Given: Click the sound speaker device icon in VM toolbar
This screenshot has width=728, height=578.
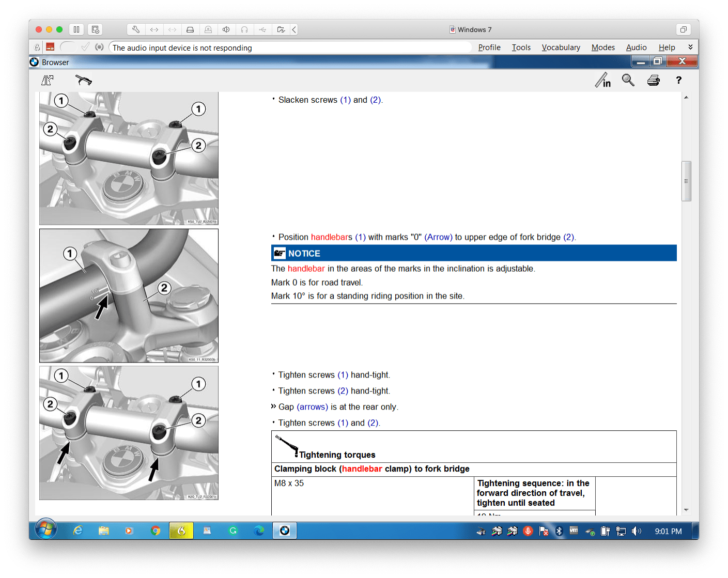Looking at the screenshot, I should pos(226,29).
